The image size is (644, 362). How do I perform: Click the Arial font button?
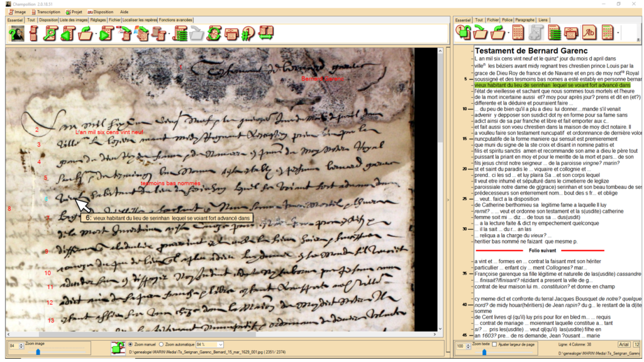624,345
